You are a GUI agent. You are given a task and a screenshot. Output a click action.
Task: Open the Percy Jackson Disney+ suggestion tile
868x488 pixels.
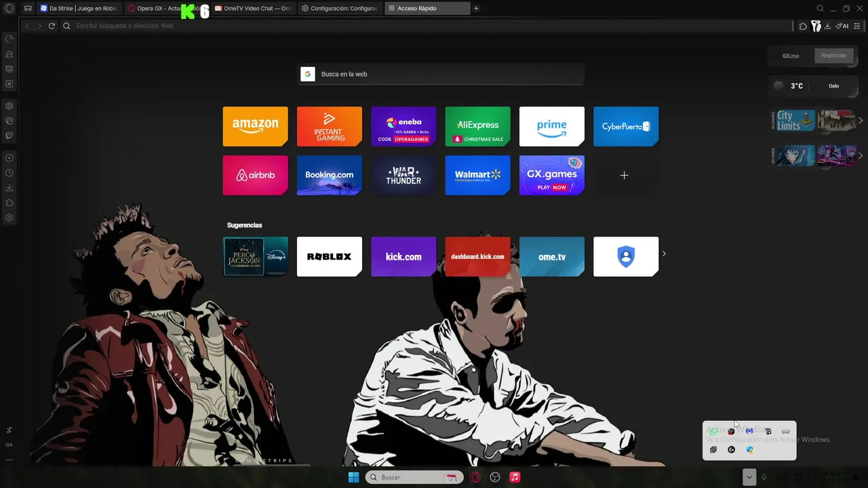[x=255, y=256]
